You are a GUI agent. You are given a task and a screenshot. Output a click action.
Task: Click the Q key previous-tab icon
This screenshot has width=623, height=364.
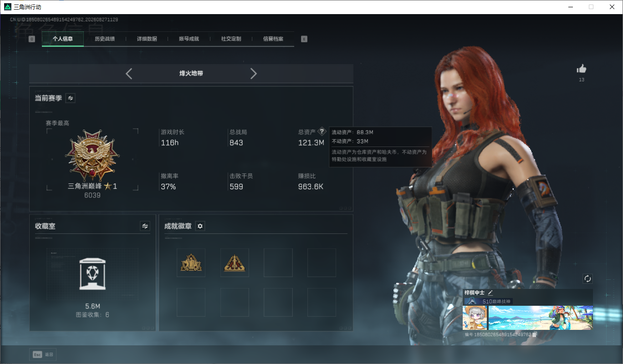(x=32, y=39)
